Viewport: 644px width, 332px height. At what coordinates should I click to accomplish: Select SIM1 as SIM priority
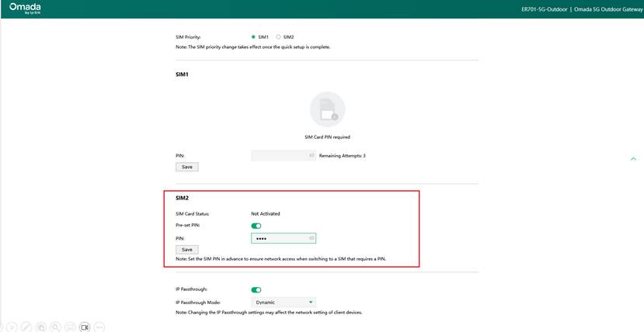pyautogui.click(x=254, y=36)
